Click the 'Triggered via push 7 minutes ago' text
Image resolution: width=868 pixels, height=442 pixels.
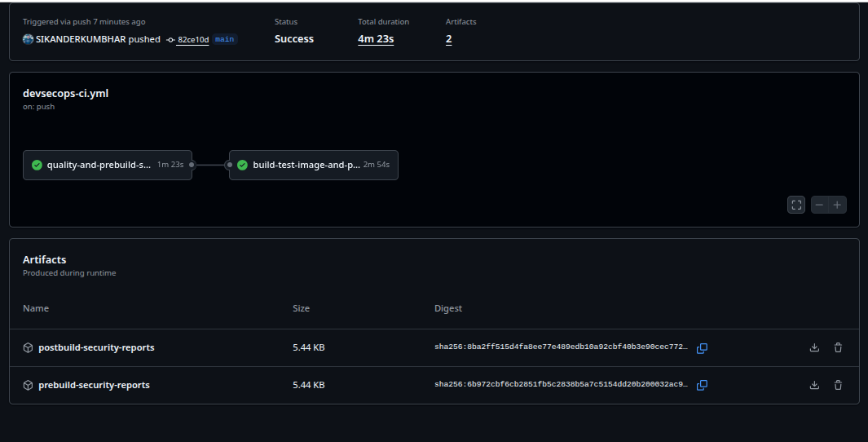coord(84,22)
